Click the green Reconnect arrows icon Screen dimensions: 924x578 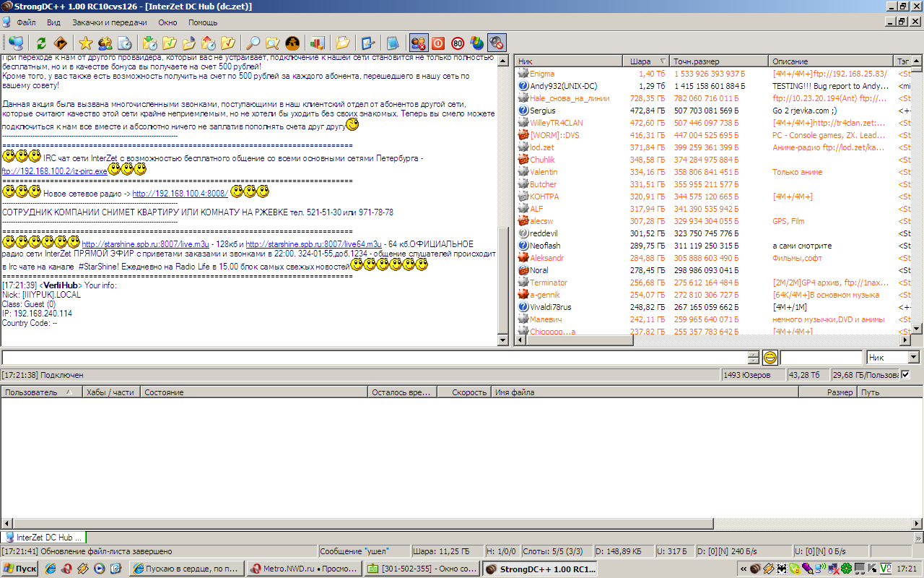pyautogui.click(x=41, y=43)
